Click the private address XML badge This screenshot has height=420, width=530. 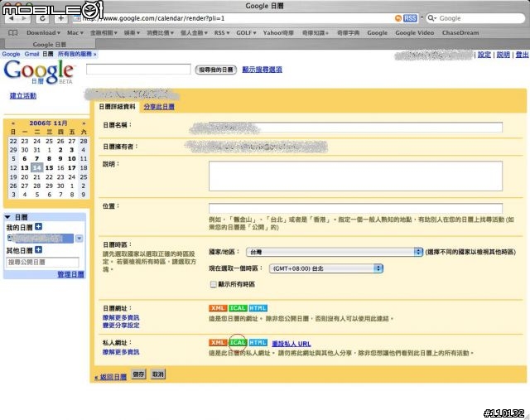218,343
